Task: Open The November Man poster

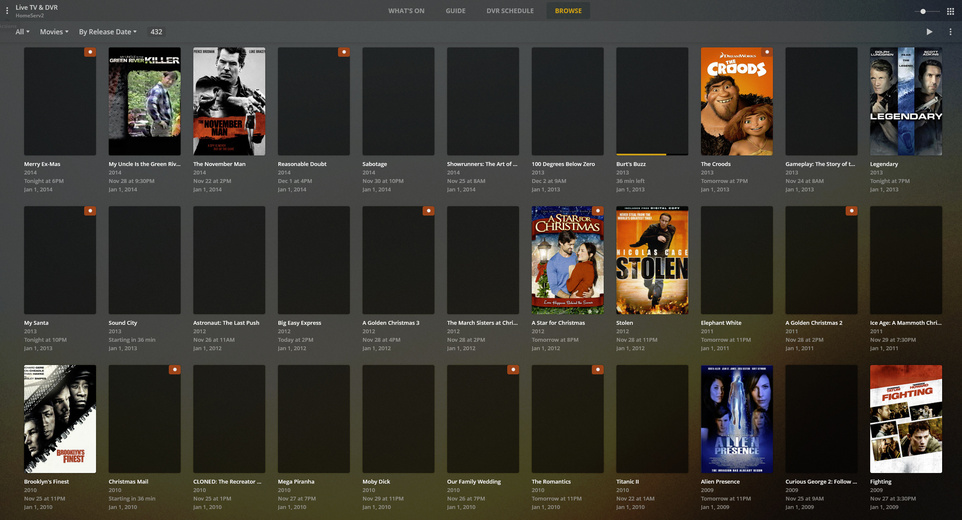Action: (x=229, y=101)
